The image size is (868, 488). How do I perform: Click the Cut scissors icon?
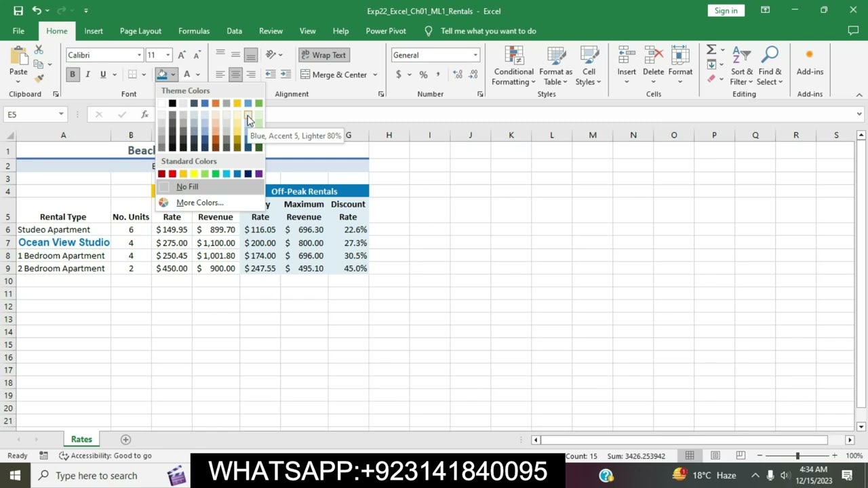pyautogui.click(x=39, y=50)
